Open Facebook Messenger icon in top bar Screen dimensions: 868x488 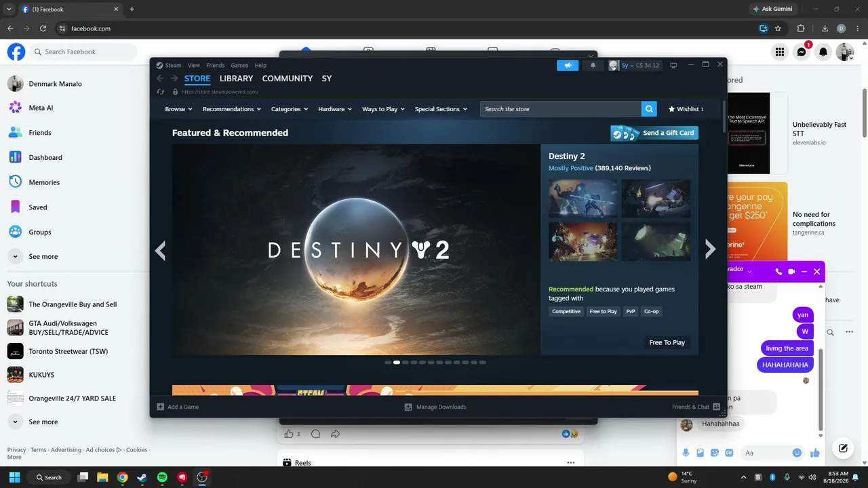[802, 52]
